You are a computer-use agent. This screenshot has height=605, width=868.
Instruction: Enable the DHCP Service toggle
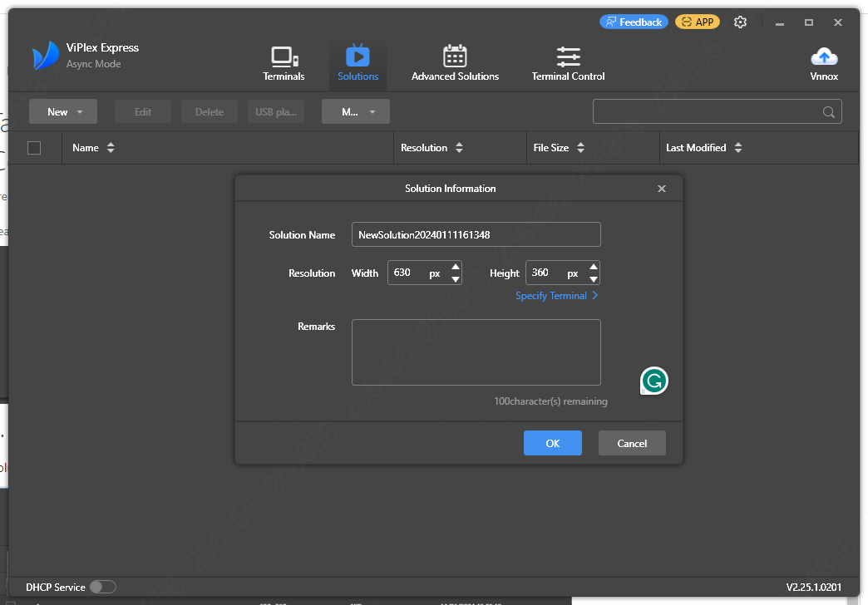[x=103, y=587]
